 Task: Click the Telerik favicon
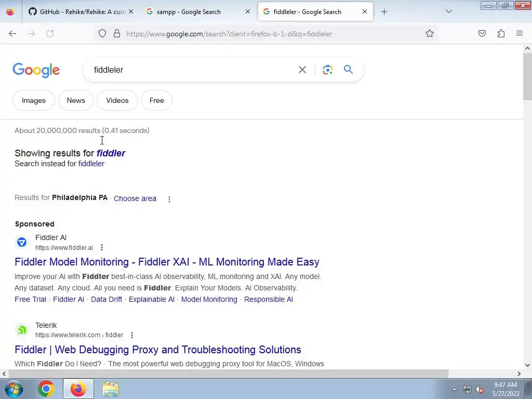point(22,330)
